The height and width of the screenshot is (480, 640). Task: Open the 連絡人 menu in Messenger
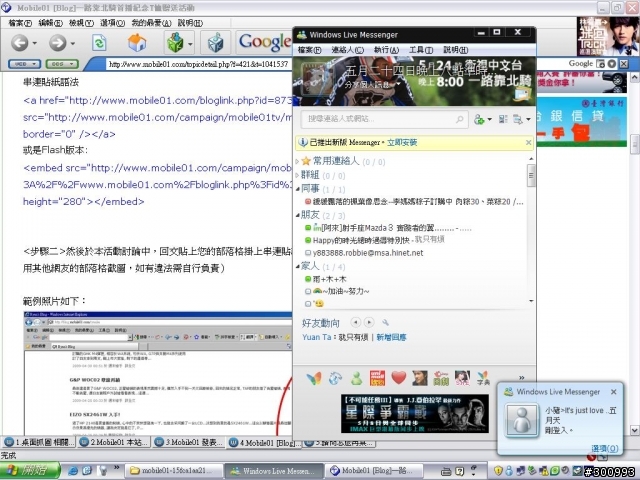coord(347,50)
